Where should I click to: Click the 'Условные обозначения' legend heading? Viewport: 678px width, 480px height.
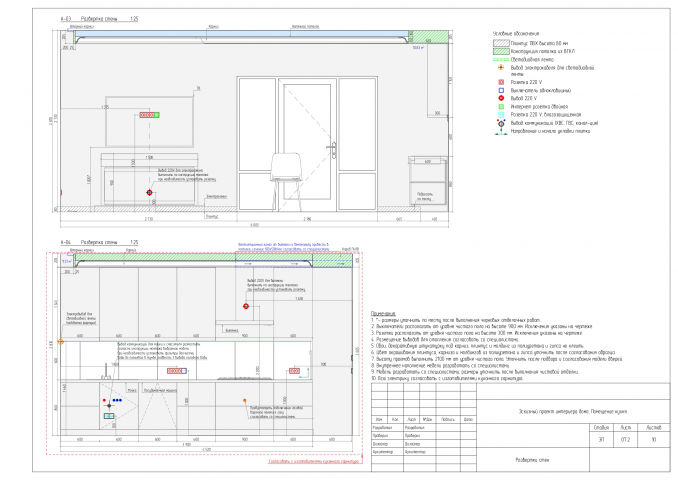coord(516,33)
